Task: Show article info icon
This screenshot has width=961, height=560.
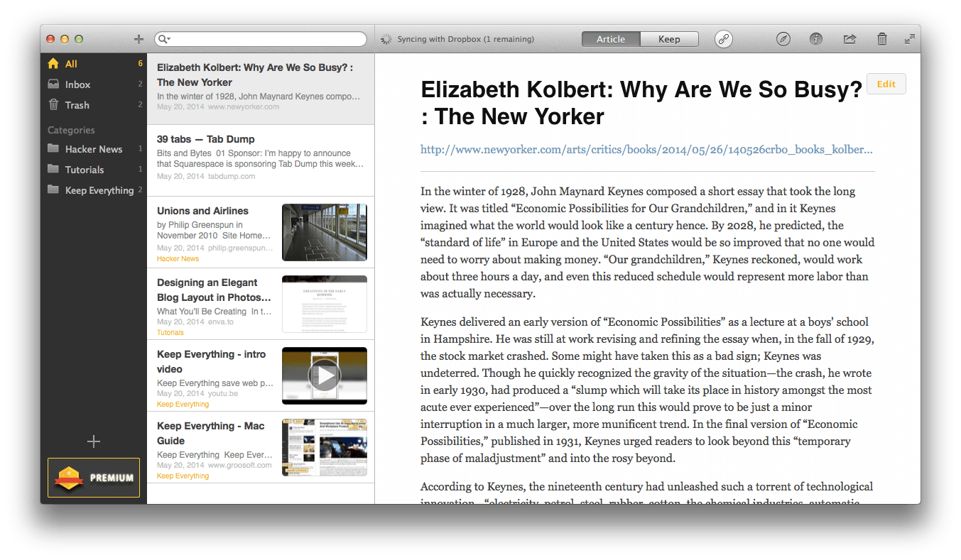Action: coord(816,39)
